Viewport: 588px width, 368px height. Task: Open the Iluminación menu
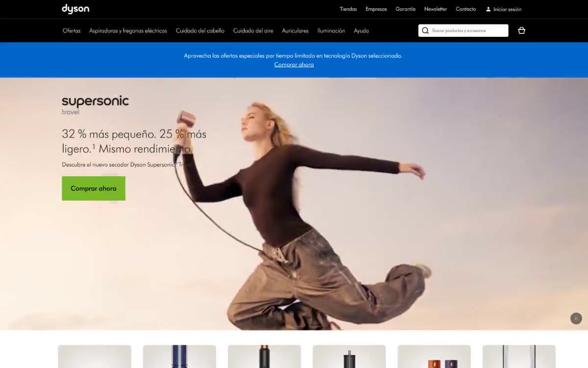click(331, 30)
